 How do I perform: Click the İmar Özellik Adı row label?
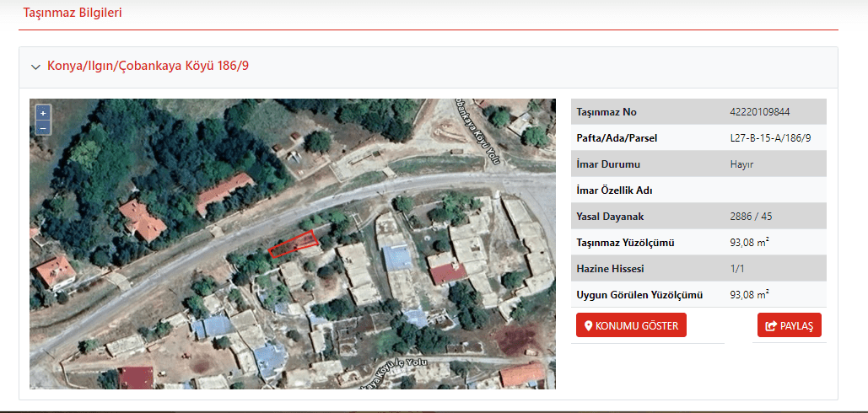(614, 190)
